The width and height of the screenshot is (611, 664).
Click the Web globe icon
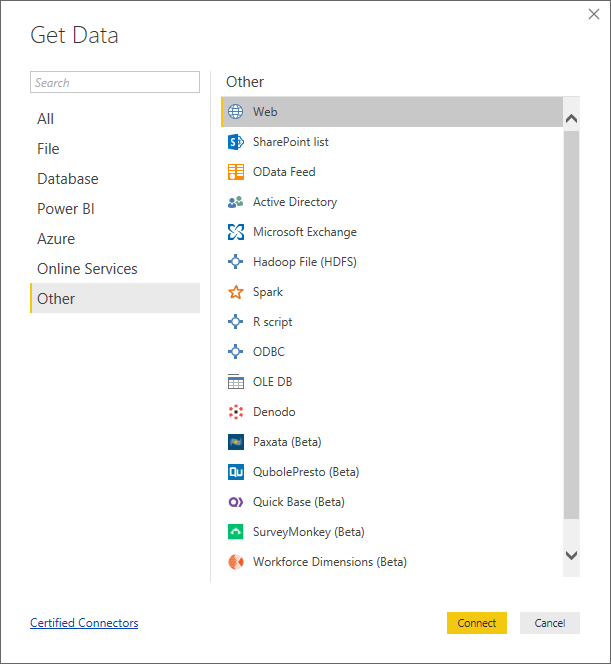[x=236, y=112]
